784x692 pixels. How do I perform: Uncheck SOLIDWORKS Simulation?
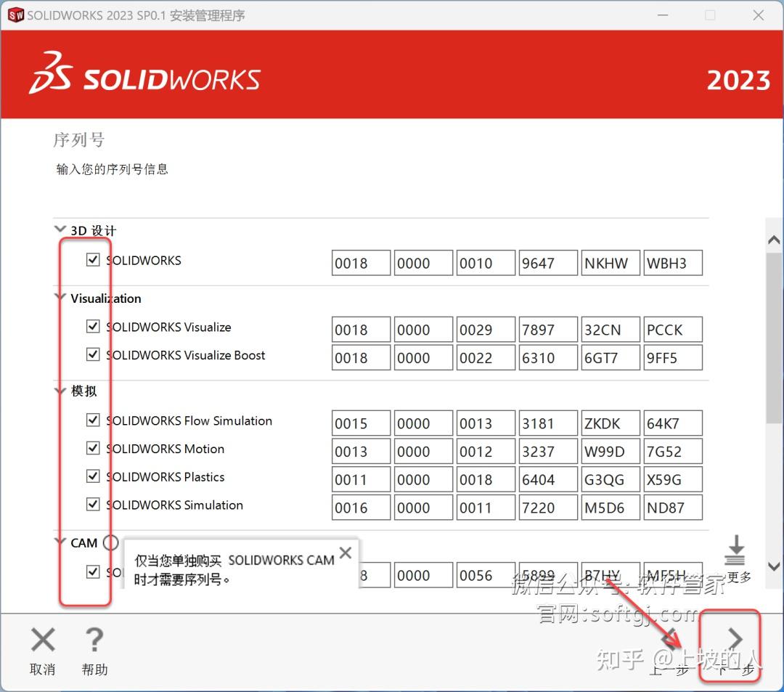click(93, 504)
